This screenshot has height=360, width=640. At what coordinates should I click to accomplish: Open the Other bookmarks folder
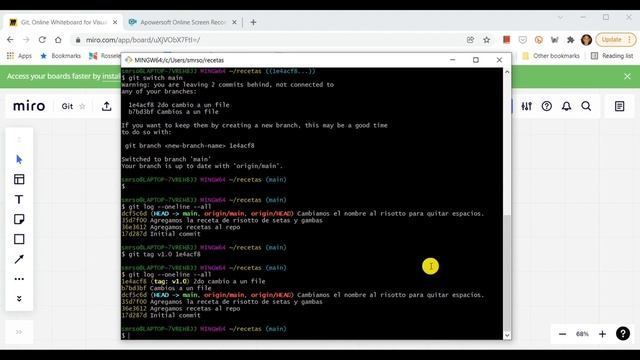[x=551, y=56]
